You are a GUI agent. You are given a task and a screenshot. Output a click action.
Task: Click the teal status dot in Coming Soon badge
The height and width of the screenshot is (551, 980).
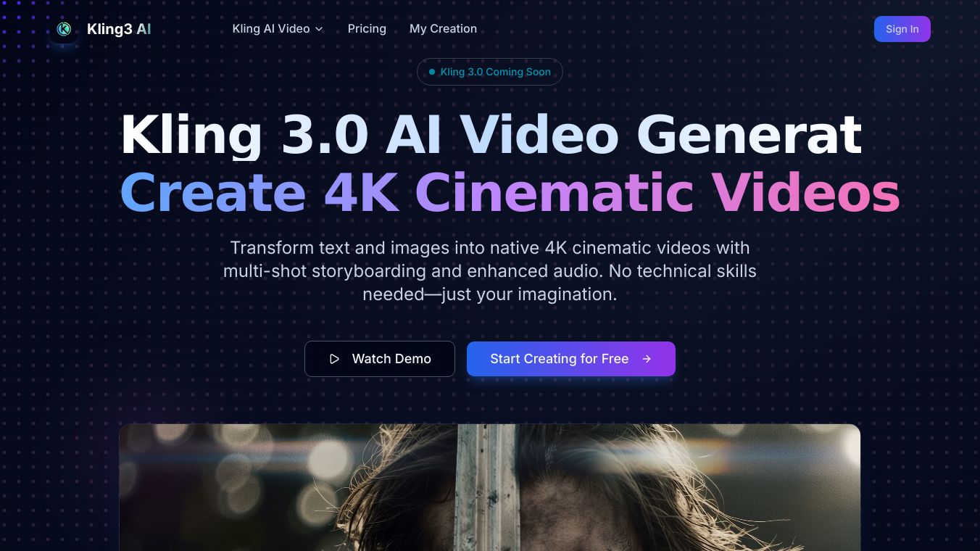point(432,72)
